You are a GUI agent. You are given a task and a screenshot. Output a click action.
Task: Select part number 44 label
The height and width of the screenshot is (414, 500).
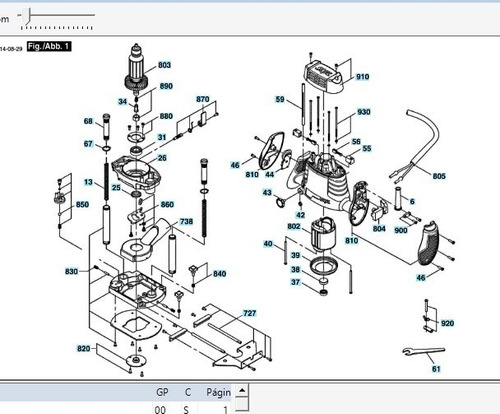click(270, 174)
